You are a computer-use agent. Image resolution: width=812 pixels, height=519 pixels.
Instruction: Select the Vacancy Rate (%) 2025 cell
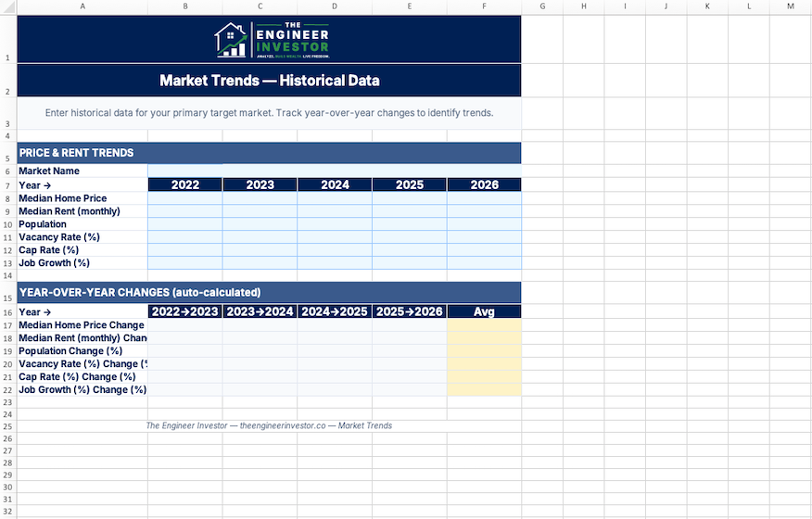pos(409,237)
